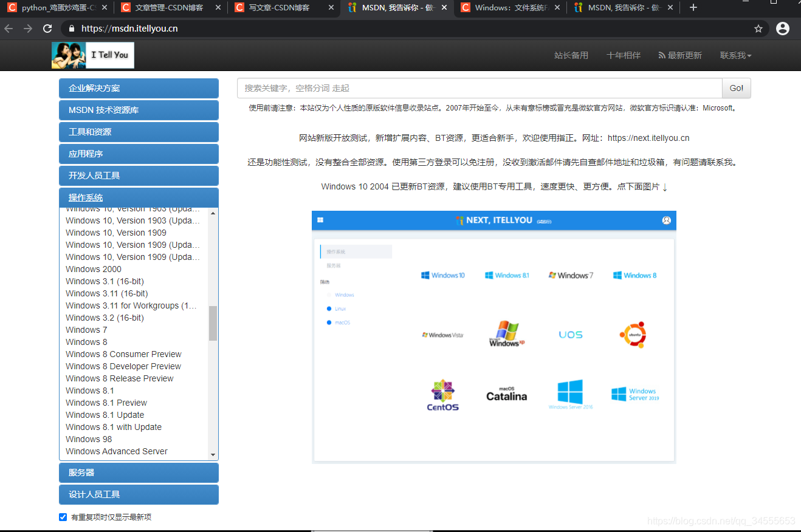This screenshot has width=801, height=532.
Task: Click the OS list scrollbar up arrow
Action: click(213, 213)
